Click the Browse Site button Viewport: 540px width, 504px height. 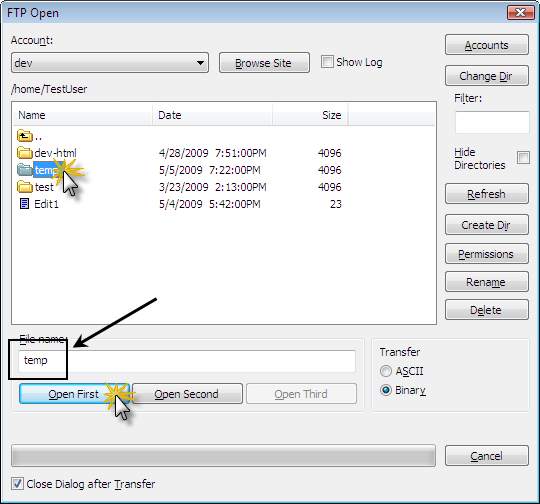(x=264, y=63)
